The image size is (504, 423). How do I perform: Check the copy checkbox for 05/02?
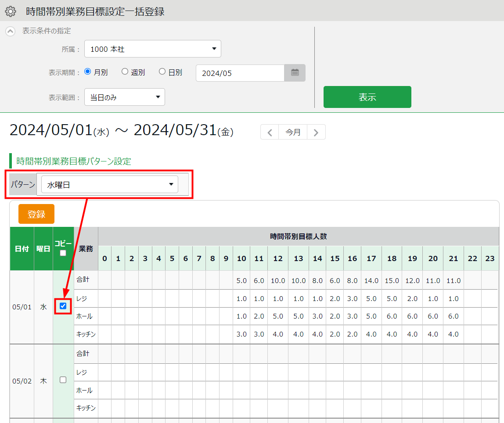pyautogui.click(x=63, y=380)
